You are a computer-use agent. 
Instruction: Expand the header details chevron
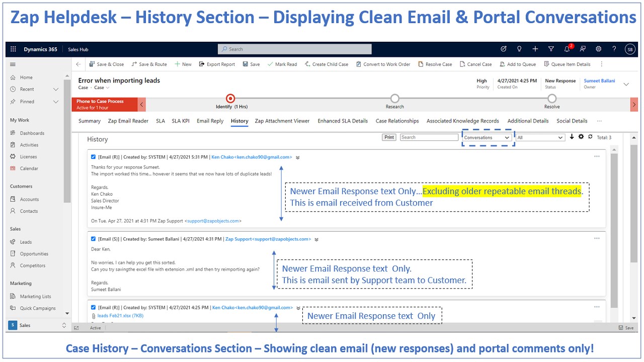(626, 84)
